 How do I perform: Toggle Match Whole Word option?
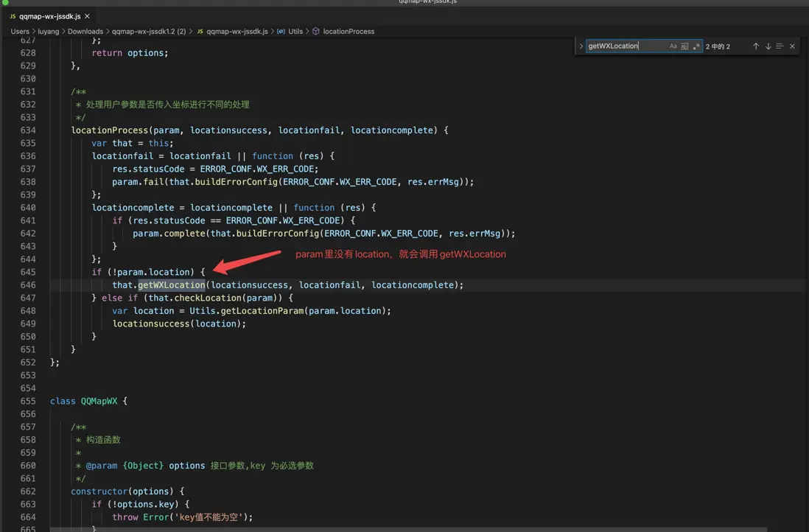684,46
